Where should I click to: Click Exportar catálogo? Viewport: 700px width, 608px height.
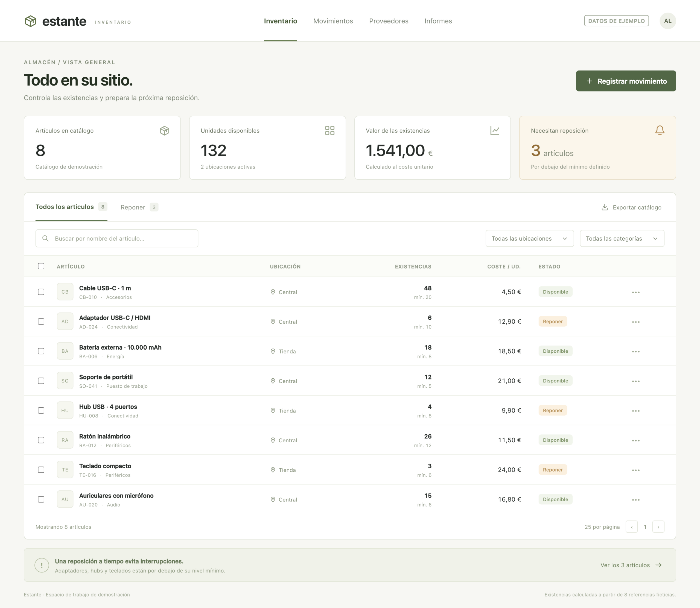coord(631,207)
